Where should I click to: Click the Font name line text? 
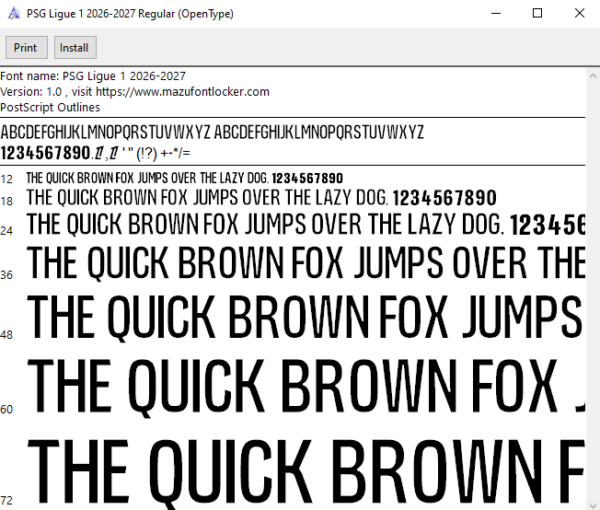tap(93, 76)
